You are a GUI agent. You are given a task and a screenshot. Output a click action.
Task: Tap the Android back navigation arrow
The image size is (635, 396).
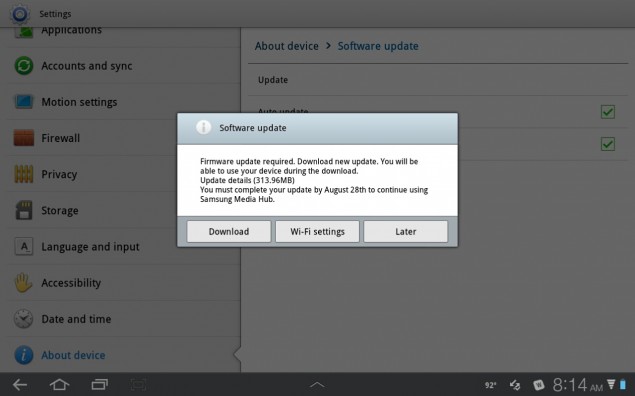[x=20, y=385]
